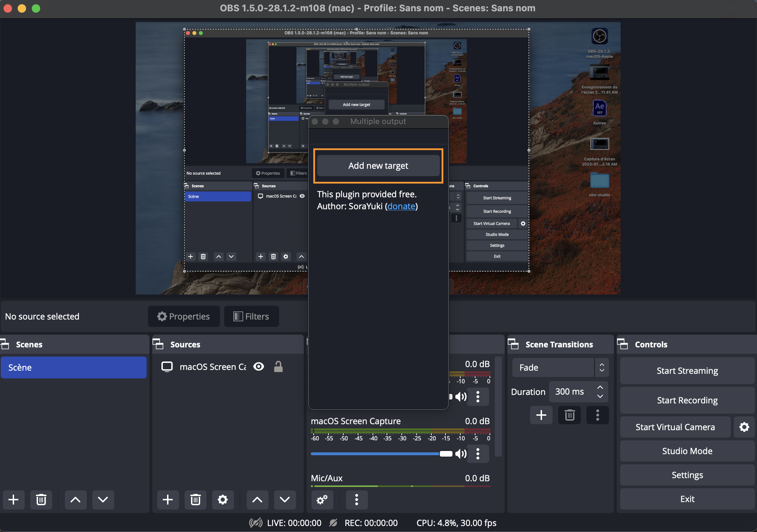Increase transition duration with up arrow

[x=600, y=387]
